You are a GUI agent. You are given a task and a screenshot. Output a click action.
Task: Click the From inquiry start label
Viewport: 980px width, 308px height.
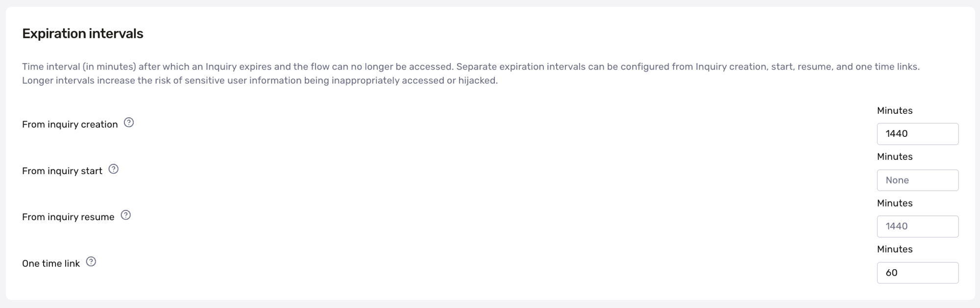point(62,170)
